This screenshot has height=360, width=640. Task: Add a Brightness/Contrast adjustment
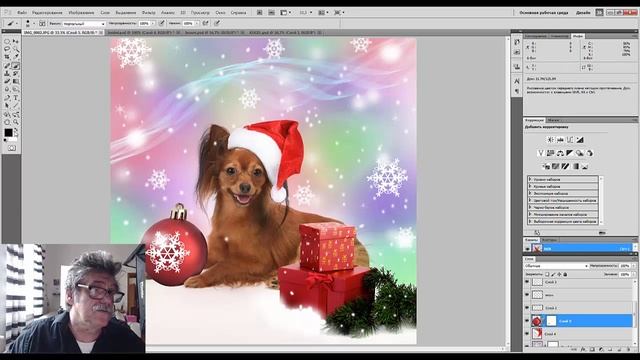pyautogui.click(x=550, y=140)
